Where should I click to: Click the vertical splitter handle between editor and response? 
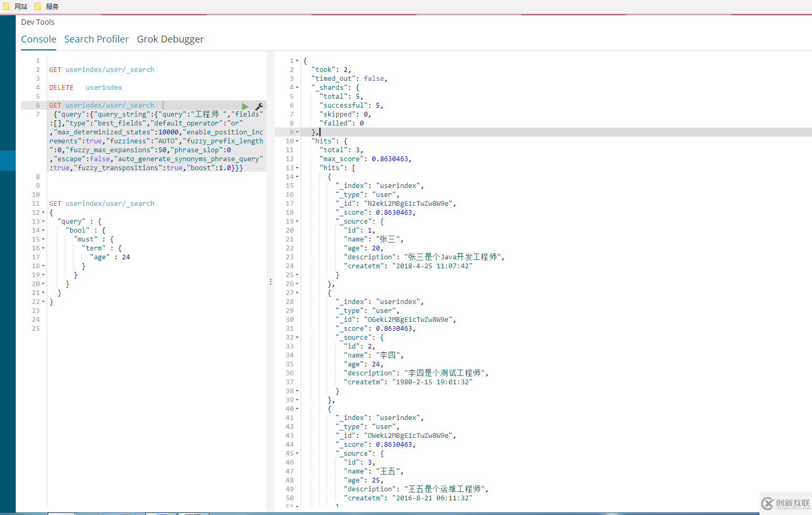click(271, 282)
